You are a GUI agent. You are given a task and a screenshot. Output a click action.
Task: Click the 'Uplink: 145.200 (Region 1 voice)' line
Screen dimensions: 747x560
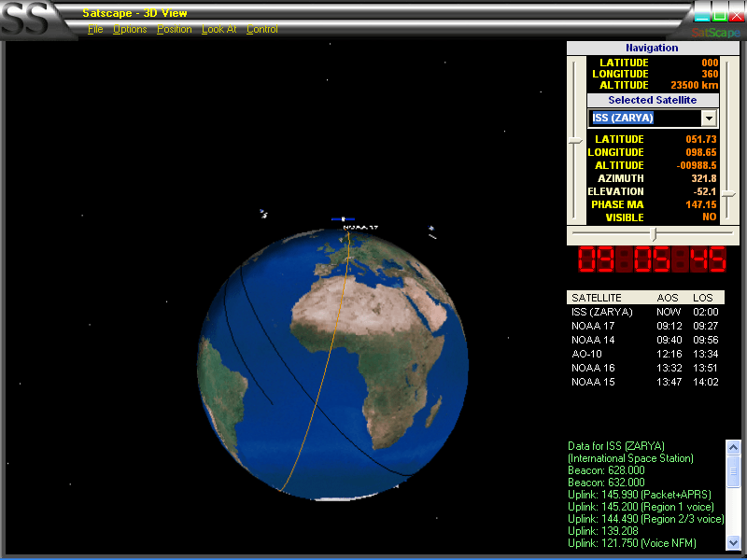pyautogui.click(x=641, y=507)
